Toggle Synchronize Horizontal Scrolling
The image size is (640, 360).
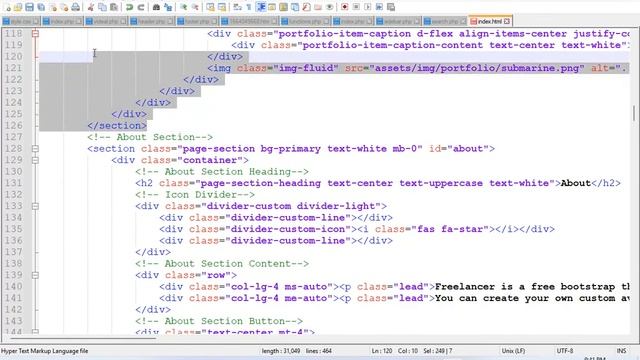coord(222,7)
